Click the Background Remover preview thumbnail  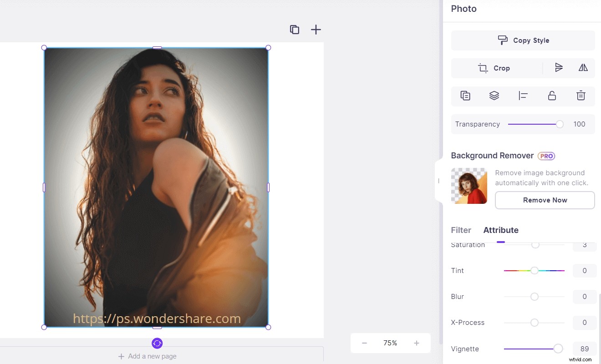[x=469, y=186]
